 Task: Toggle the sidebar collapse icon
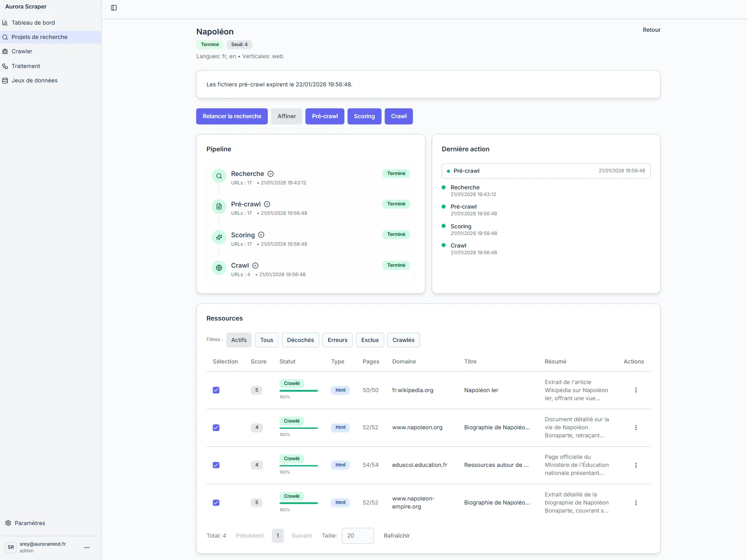click(x=114, y=8)
